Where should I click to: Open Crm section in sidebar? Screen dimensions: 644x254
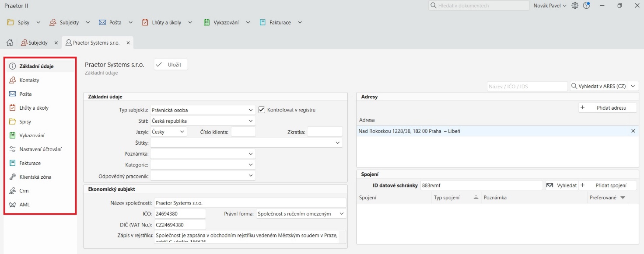click(24, 191)
